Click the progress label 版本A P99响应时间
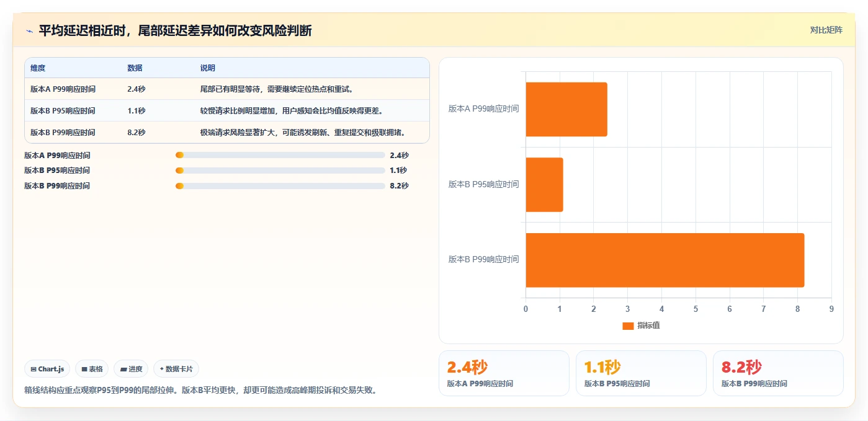 tap(57, 156)
